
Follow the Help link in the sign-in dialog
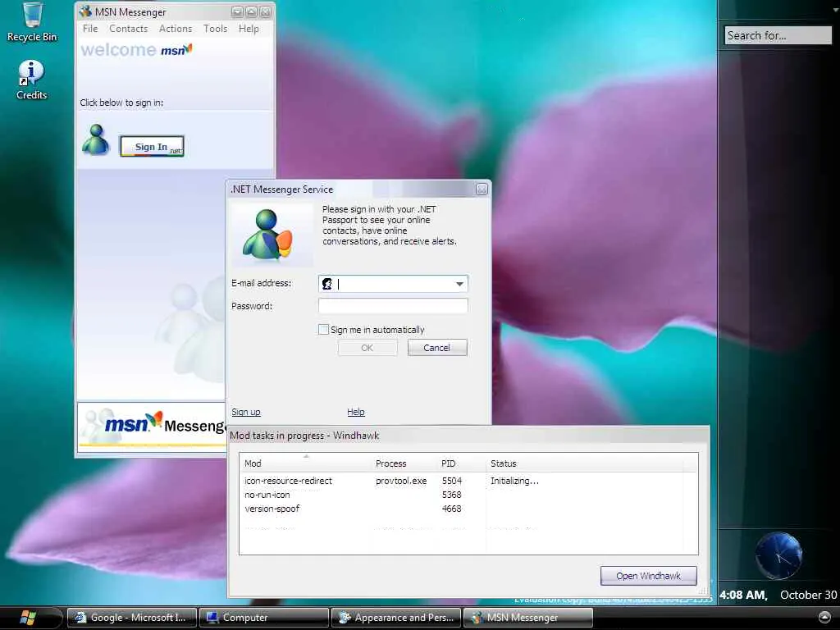coord(356,412)
